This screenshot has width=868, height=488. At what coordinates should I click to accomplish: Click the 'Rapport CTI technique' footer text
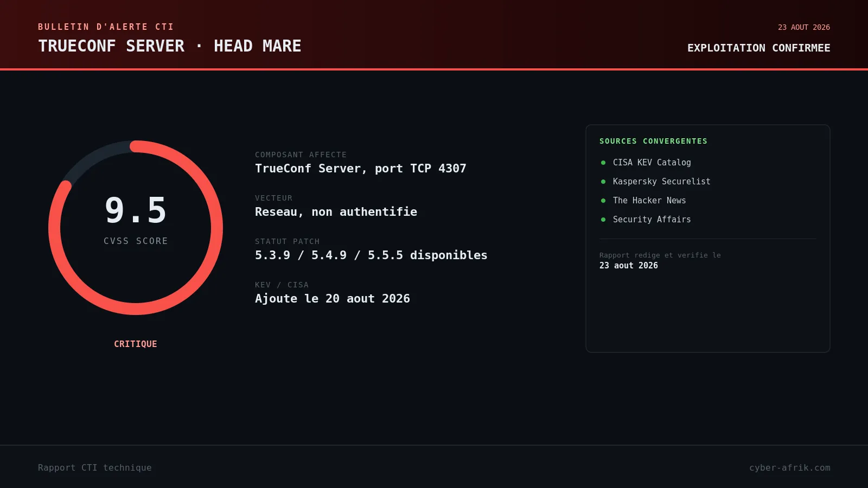coord(95,467)
